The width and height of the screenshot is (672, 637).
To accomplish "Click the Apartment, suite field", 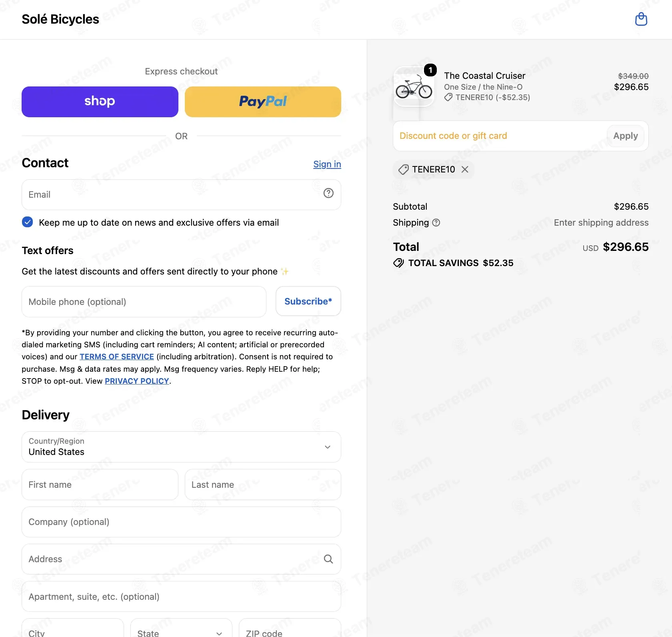I will (x=181, y=597).
